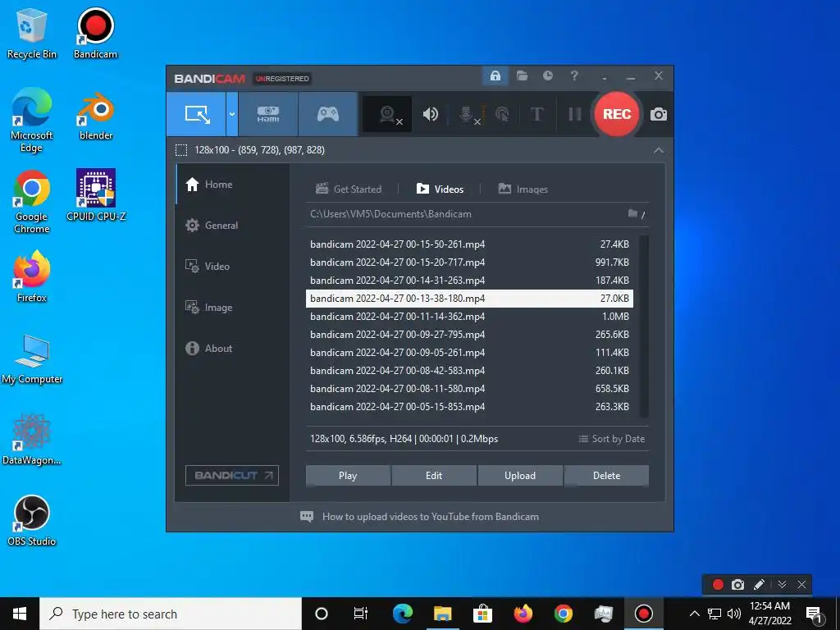Select bandicam 2022-04-27 00-09-27-795.mp4

469,335
